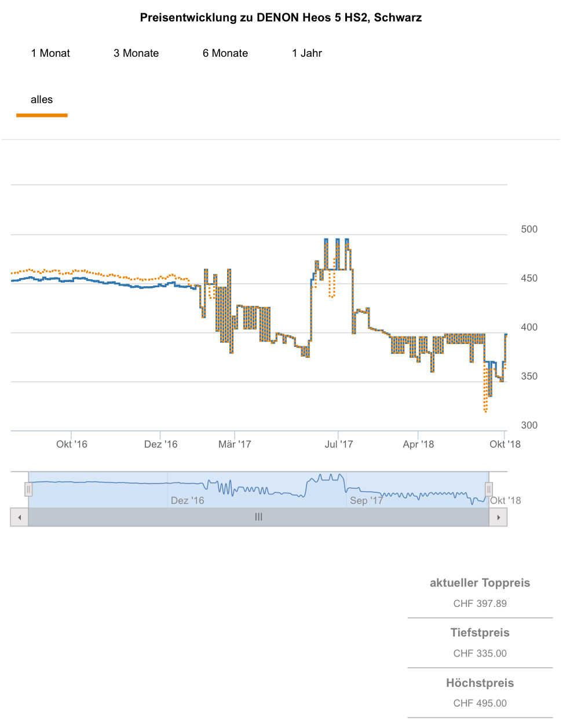570x728 pixels.
Task: Click the right navigator range handle
Action: (489, 489)
